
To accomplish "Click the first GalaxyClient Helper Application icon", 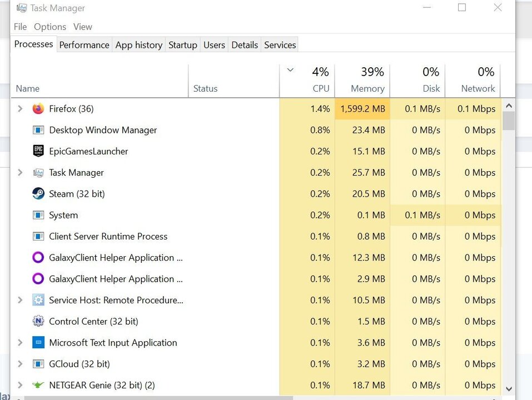I will 38,257.
